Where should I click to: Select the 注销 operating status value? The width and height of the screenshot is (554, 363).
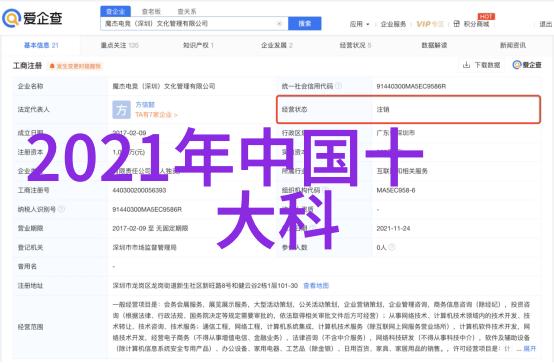383,110
